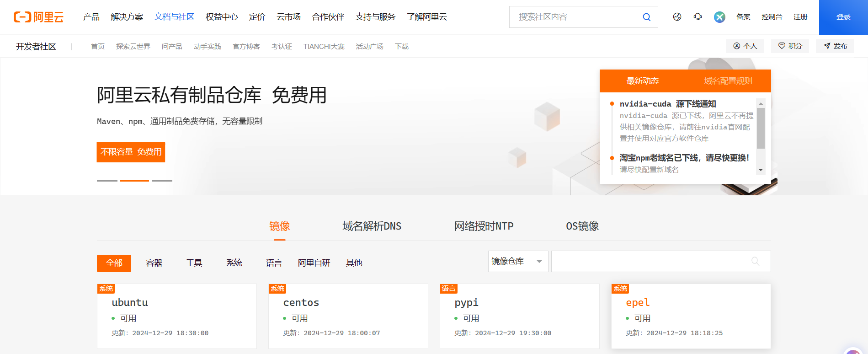Open the 权益中心 menu

[x=222, y=17]
